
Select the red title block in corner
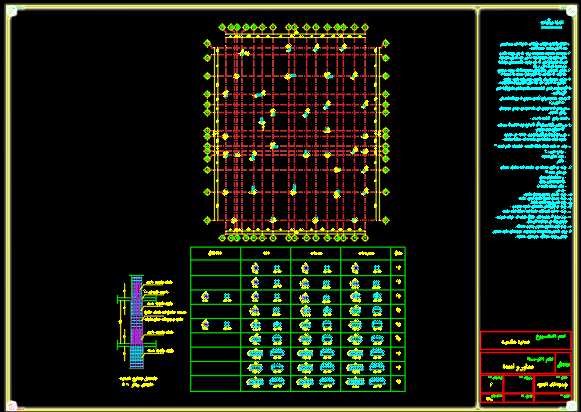526,367
